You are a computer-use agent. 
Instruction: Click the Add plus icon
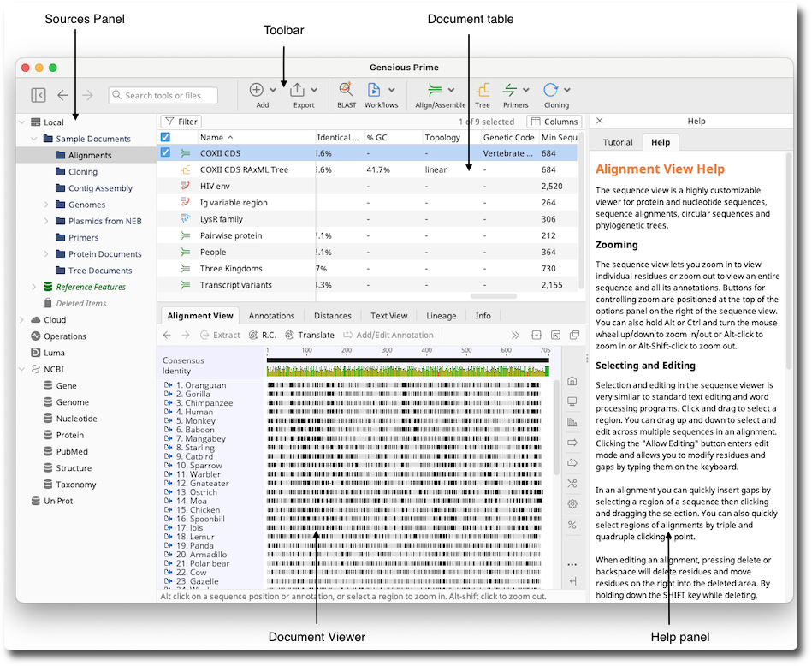point(257,90)
